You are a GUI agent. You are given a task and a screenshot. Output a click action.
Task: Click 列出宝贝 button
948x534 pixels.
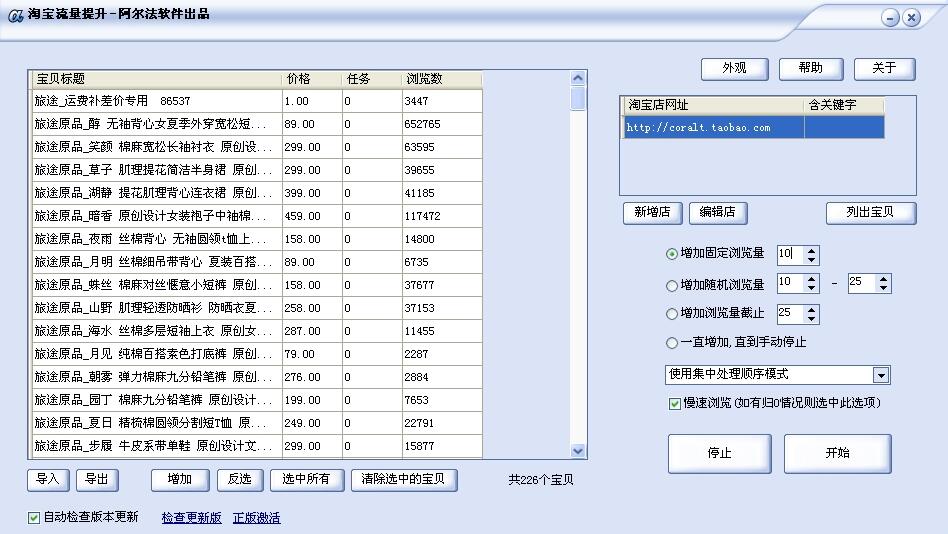pos(871,213)
